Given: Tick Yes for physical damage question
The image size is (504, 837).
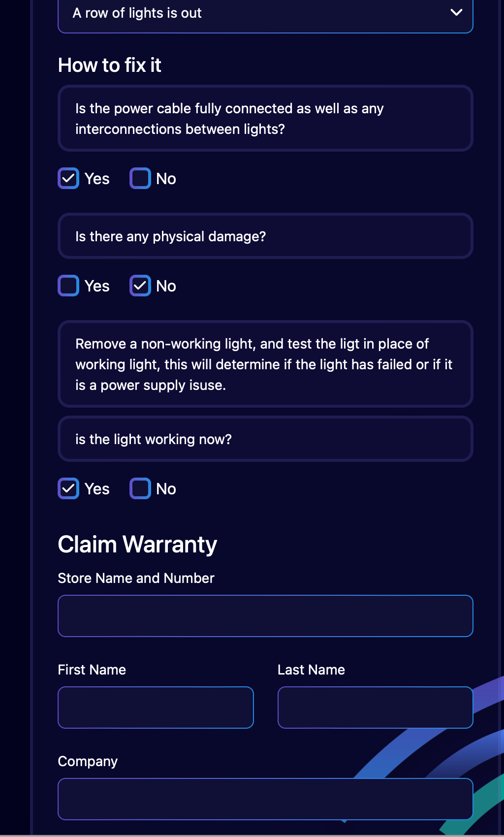Looking at the screenshot, I should (68, 286).
